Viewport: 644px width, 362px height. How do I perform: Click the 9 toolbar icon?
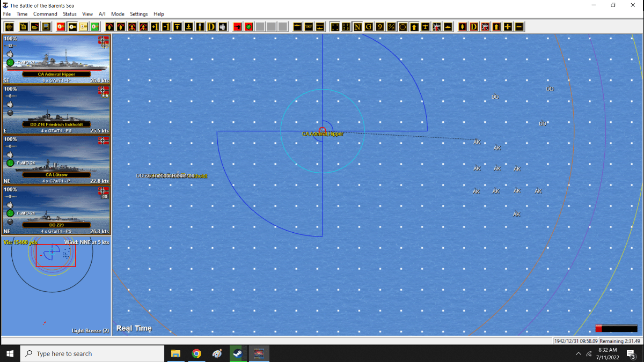pos(380,27)
